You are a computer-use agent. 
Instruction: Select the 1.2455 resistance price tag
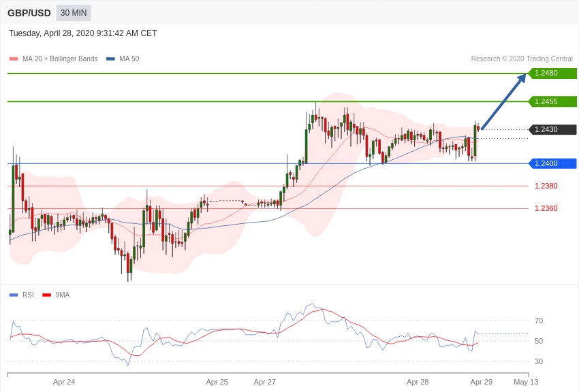pyautogui.click(x=552, y=101)
